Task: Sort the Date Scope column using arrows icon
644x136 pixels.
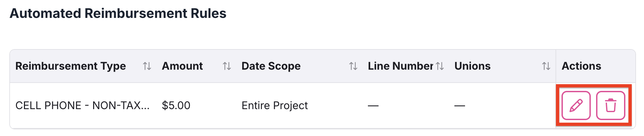Action: point(353,66)
